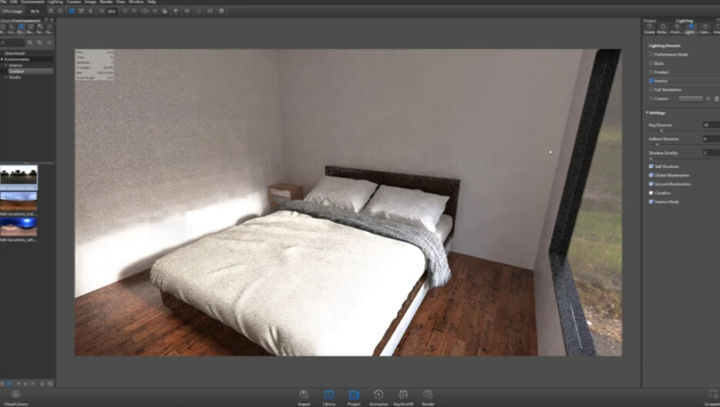The height and width of the screenshot is (407, 720).
Task: Click the Library search field
Action: pyautogui.click(x=13, y=43)
